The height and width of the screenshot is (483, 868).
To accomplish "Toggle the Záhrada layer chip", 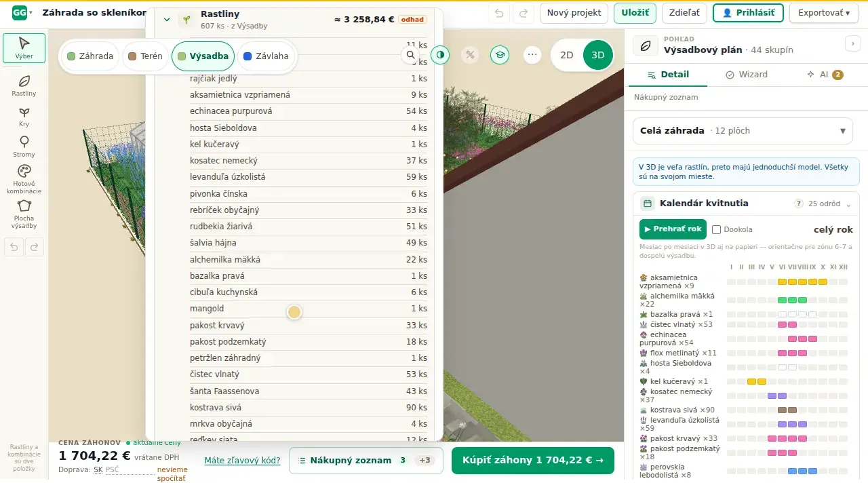I will pos(90,56).
